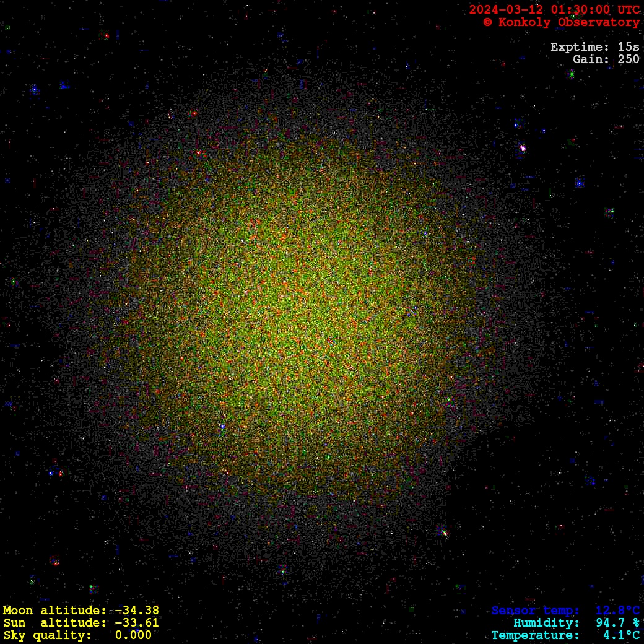The image size is (644, 644).
Task: Click the Humidity label
Action: click(x=546, y=623)
